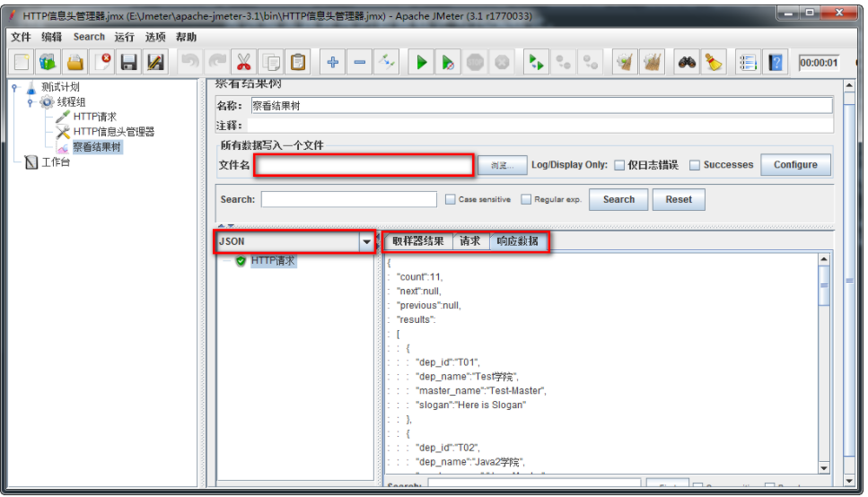The height and width of the screenshot is (497, 868).
Task: Click the Shutdown test icon
Action: pos(502,62)
